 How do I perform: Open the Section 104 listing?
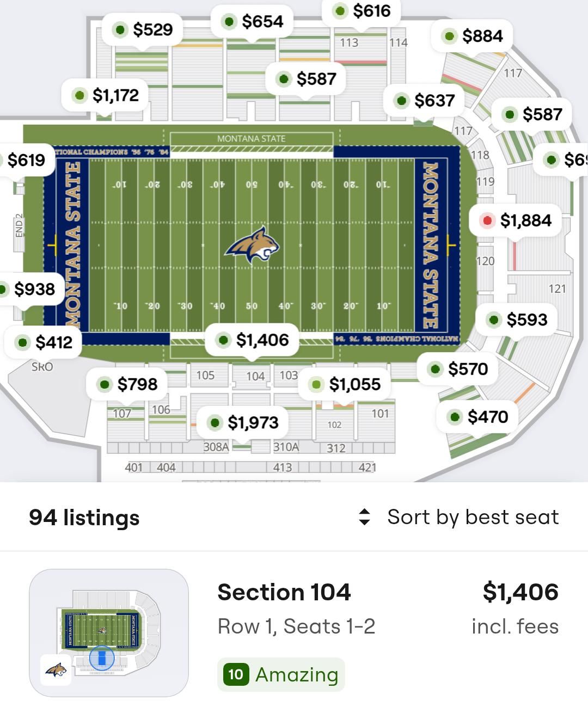tap(284, 592)
